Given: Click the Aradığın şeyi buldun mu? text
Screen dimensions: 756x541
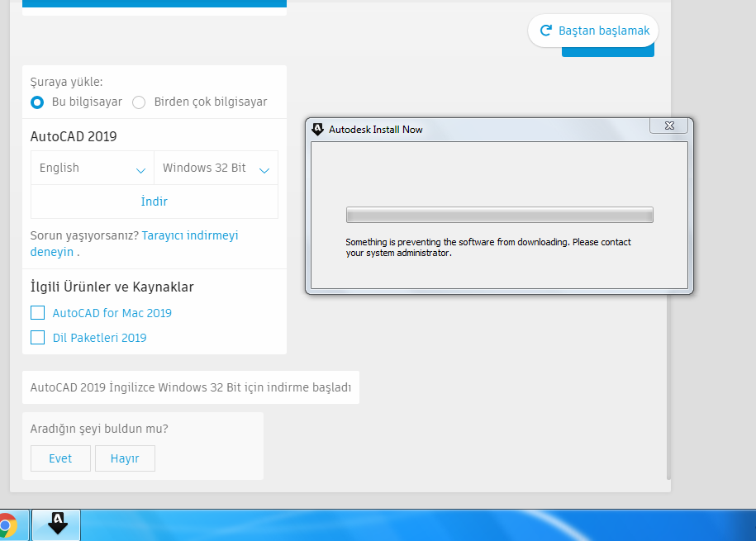Looking at the screenshot, I should [99, 429].
